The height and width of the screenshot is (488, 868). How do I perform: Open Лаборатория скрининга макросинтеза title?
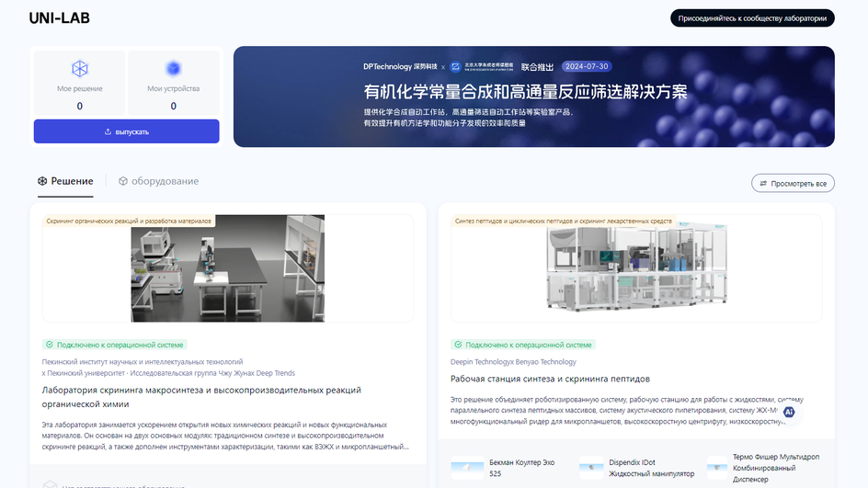(201, 397)
